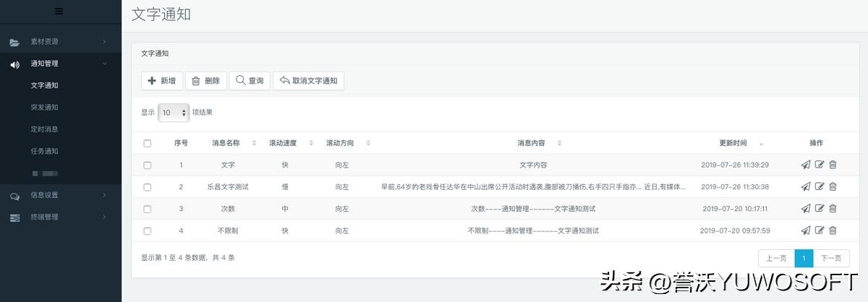The image size is (868, 302).
Task: Delete the 不限制 row
Action: click(833, 230)
